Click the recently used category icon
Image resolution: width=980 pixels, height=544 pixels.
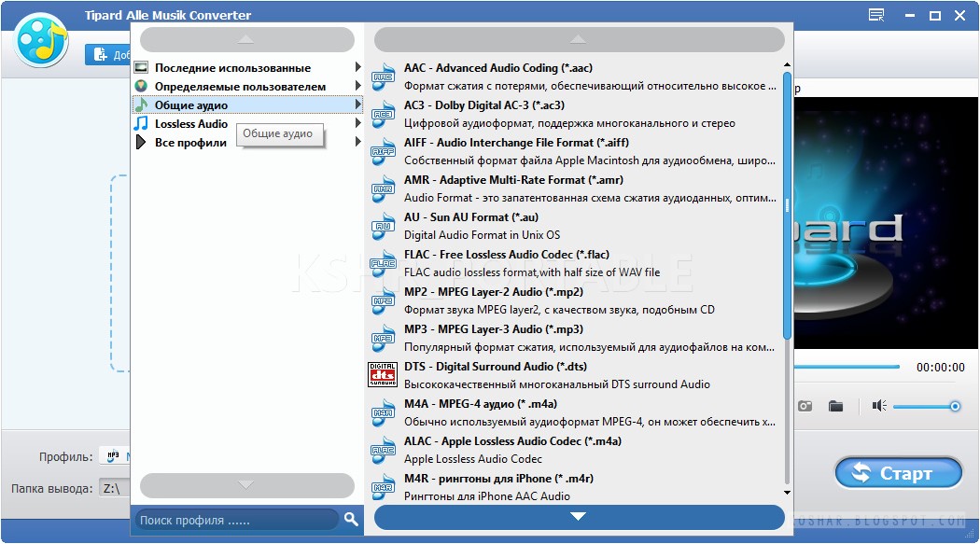(141, 67)
